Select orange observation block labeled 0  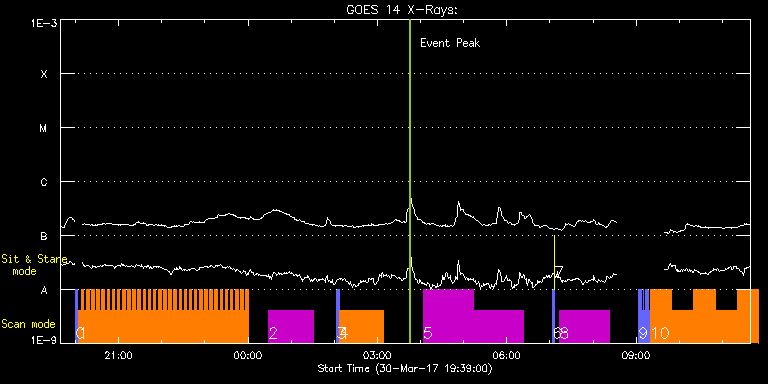point(164,316)
